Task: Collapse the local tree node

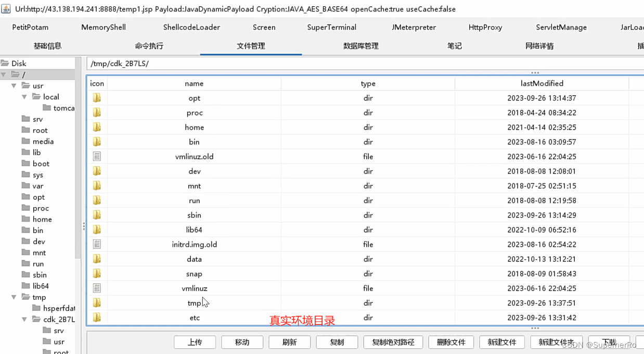Action: point(24,97)
